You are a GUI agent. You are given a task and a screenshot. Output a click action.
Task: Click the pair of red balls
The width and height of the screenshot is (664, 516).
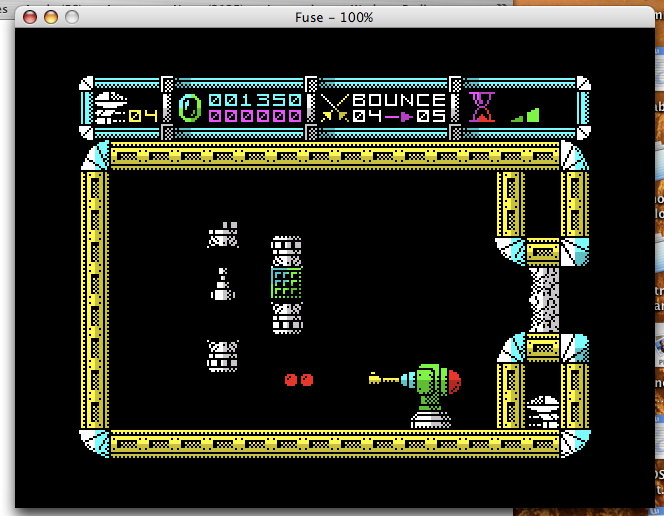(298, 380)
